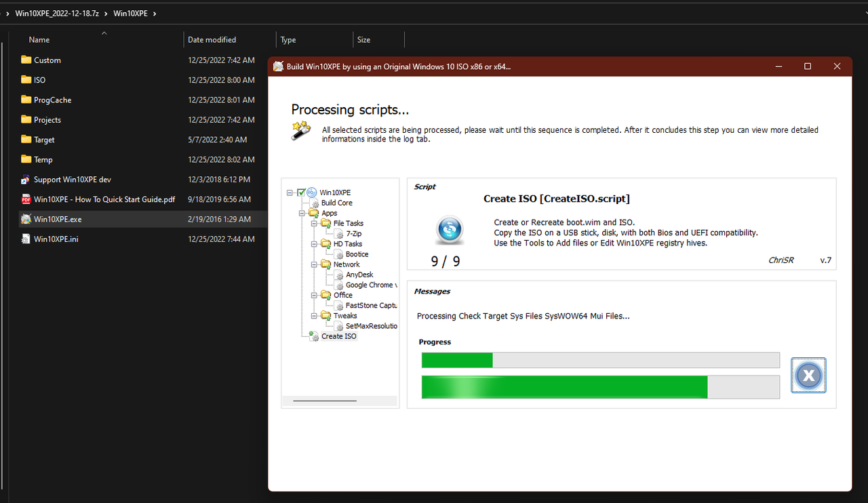The image size is (868, 503).
Task: Select the Bootice tree entry
Action: click(357, 254)
